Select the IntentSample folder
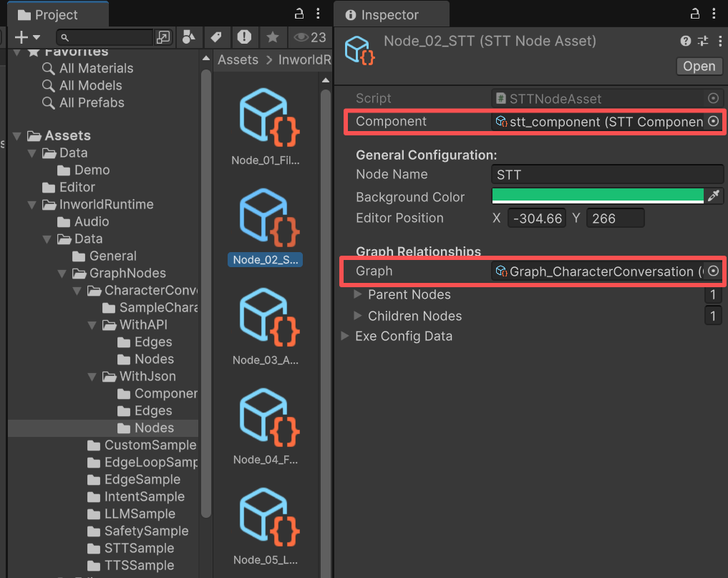 [135, 496]
